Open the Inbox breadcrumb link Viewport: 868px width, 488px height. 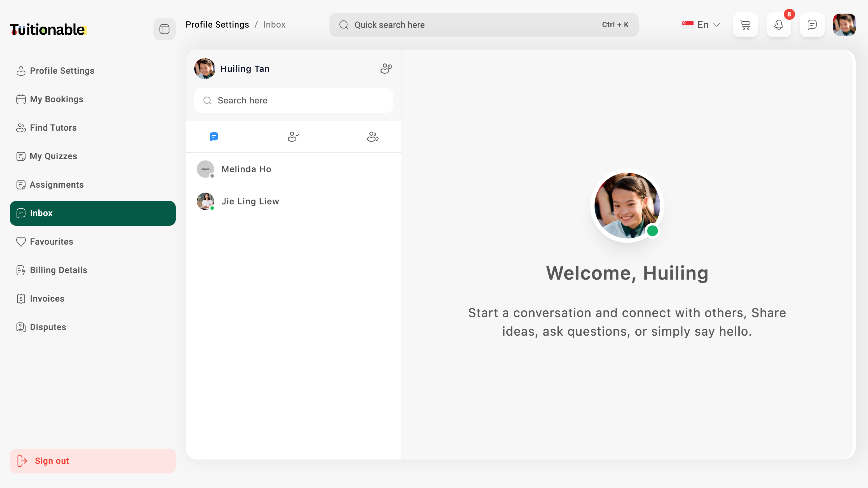tap(274, 24)
